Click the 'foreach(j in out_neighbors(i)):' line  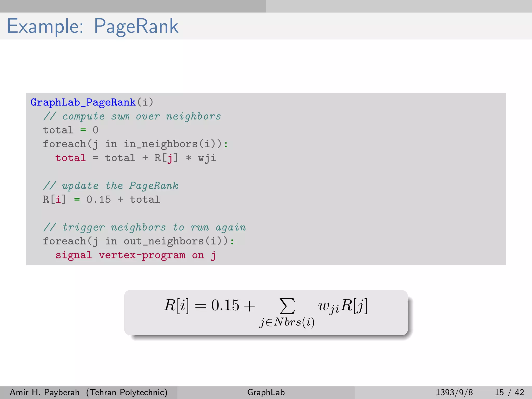tap(138, 241)
